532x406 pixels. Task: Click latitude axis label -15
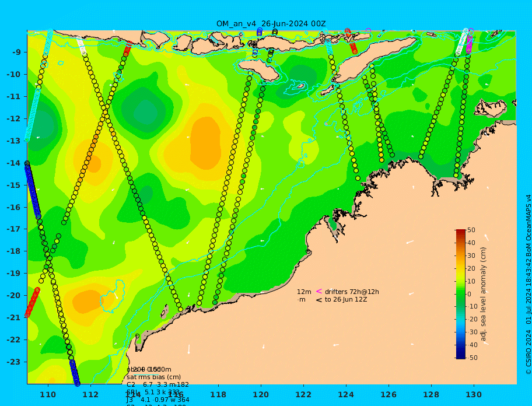pos(13,185)
